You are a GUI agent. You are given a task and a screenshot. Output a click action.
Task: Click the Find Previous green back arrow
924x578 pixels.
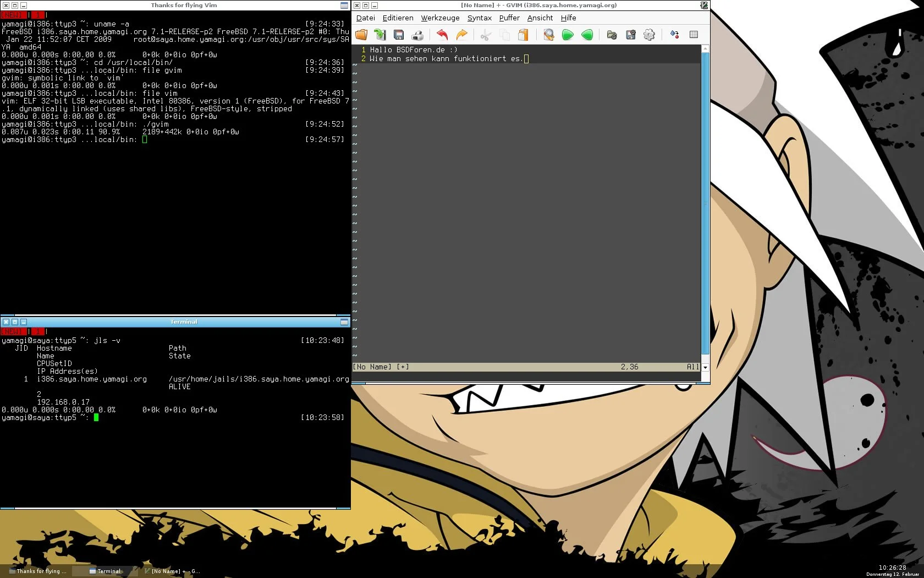click(587, 35)
